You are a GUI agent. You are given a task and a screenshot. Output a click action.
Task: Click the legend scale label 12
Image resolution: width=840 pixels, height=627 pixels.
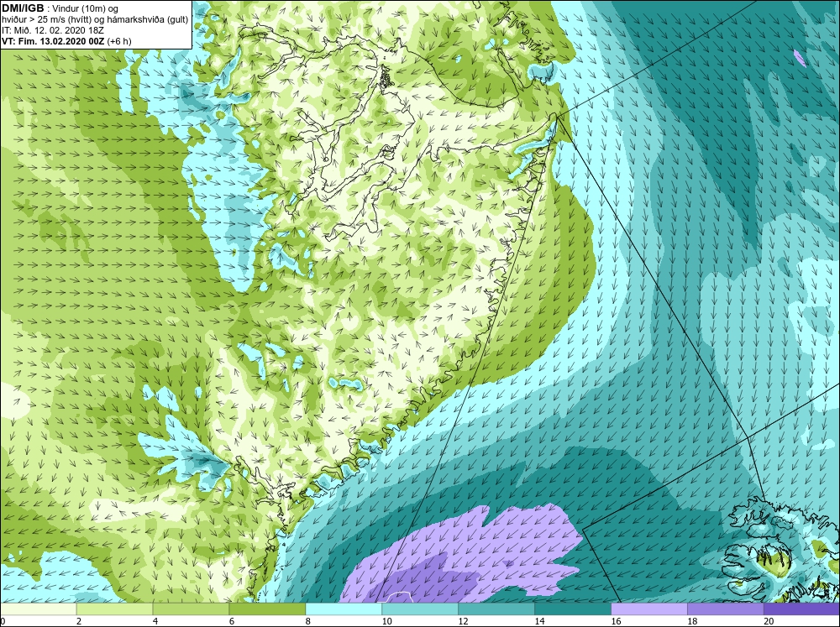coord(464,621)
